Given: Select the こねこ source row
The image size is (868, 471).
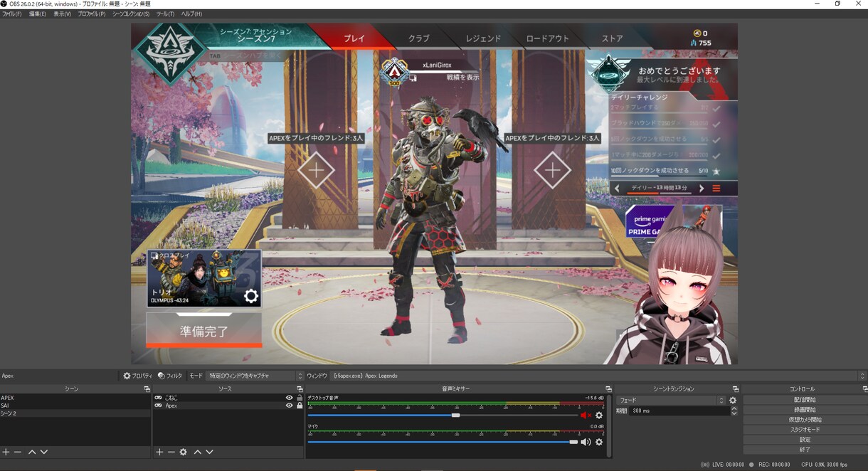Looking at the screenshot, I should coord(229,398).
